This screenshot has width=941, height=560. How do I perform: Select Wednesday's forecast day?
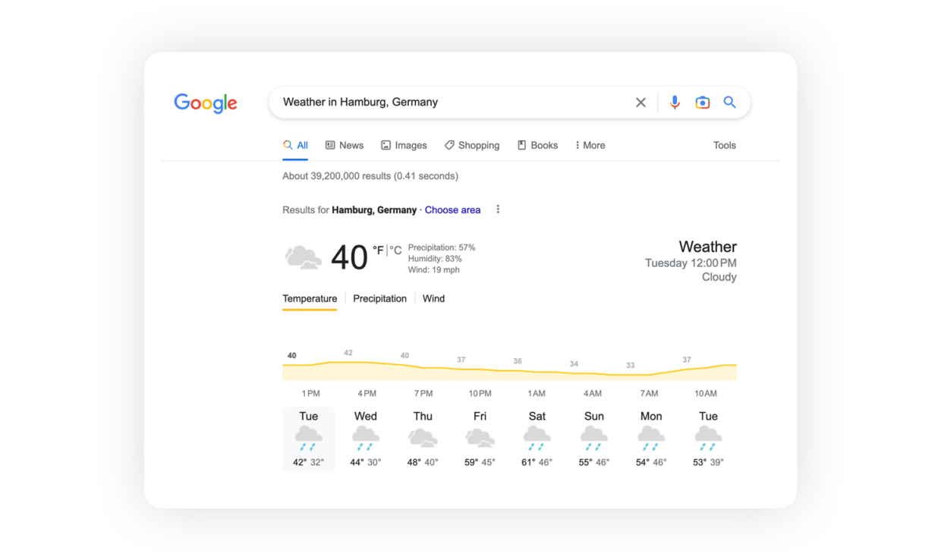tap(365, 439)
